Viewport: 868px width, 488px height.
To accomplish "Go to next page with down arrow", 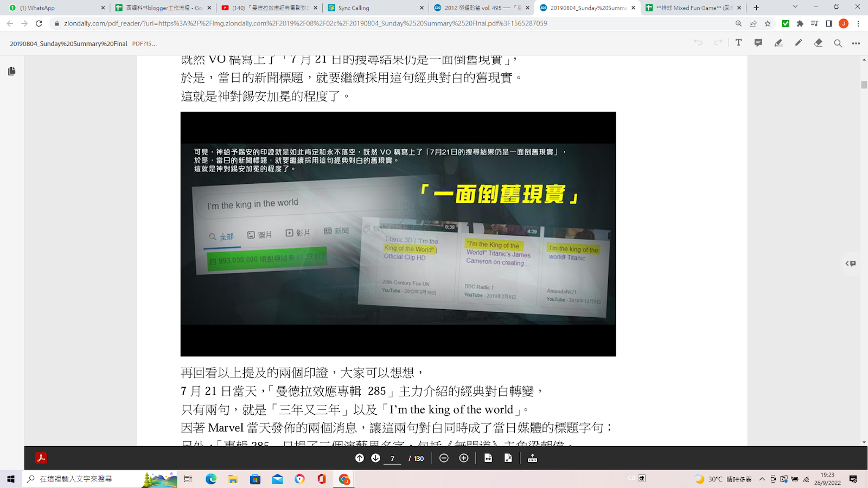I will [375, 458].
